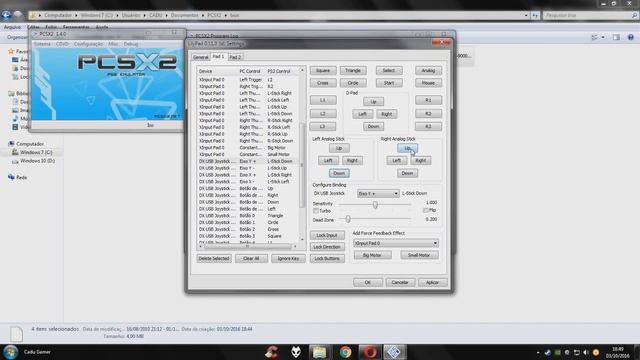Enable the Turbo checkbox
The width and height of the screenshot is (640, 360).
(316, 211)
